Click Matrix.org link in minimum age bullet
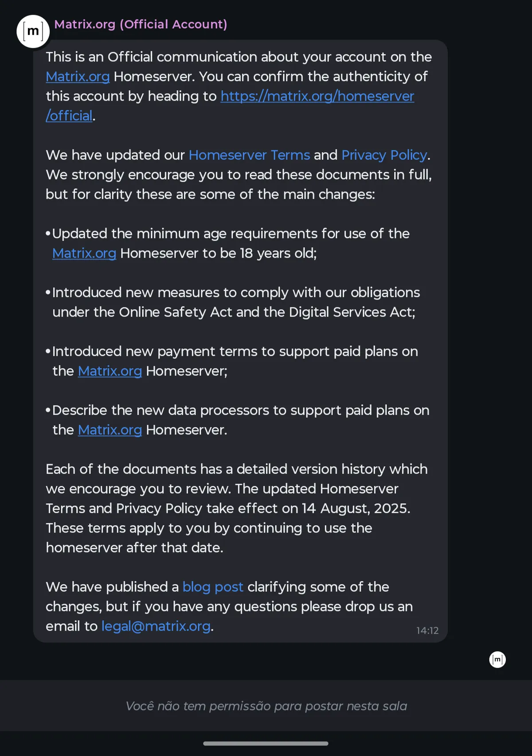This screenshot has height=756, width=532. point(84,253)
